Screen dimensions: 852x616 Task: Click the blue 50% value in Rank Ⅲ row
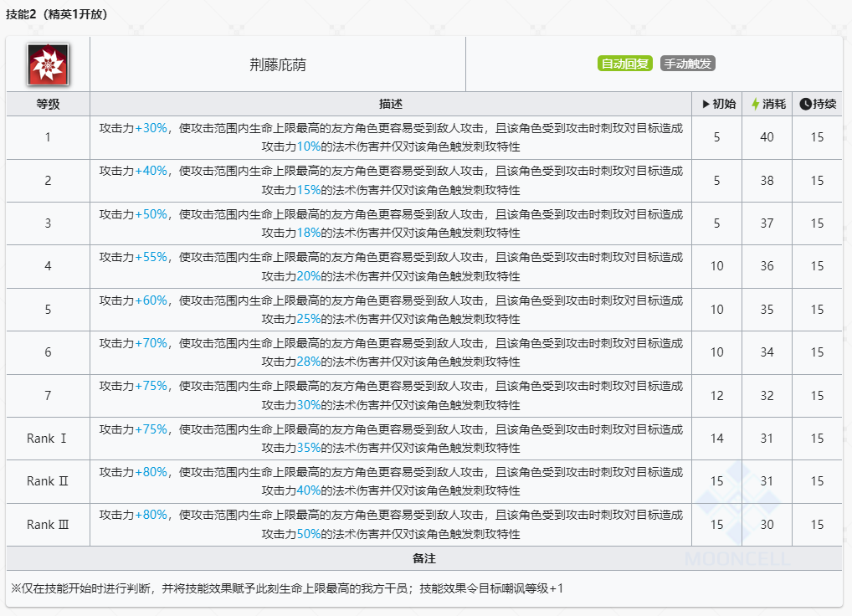coord(309,534)
